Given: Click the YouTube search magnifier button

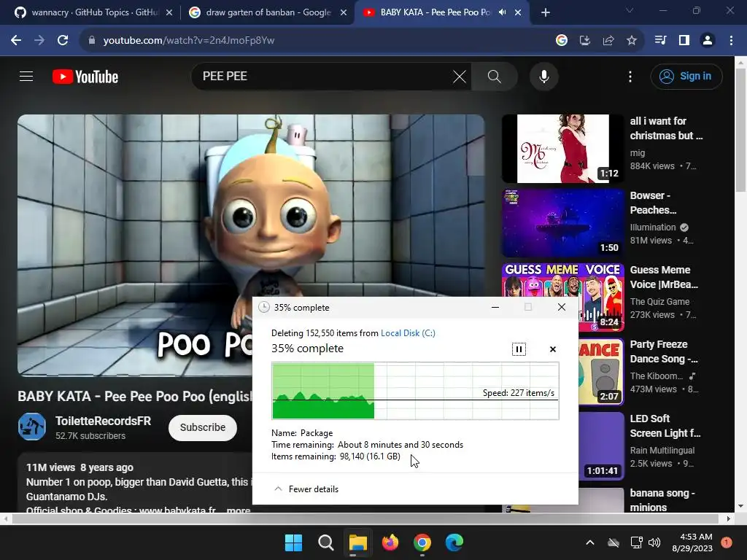Looking at the screenshot, I should coord(495,76).
